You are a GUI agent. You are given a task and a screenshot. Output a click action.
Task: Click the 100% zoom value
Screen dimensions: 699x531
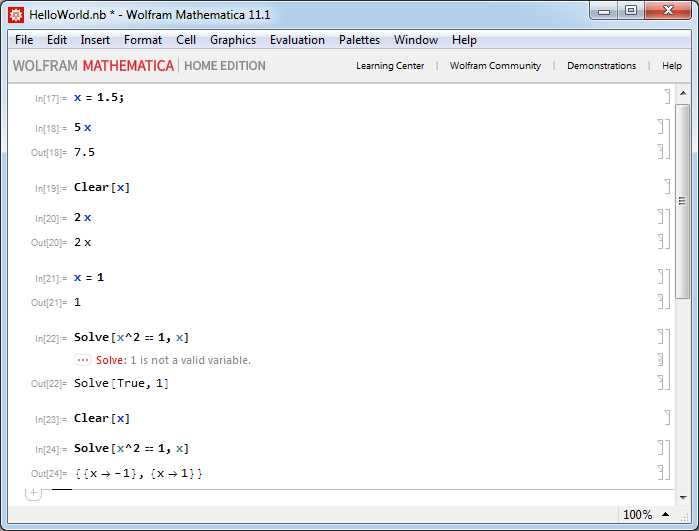(637, 515)
